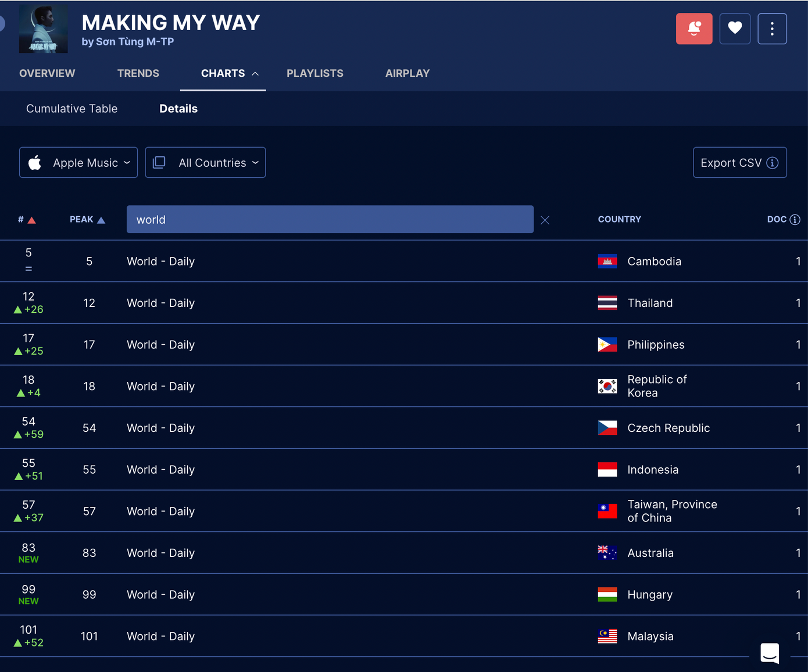Open the Apple Music platform dropdown

point(78,163)
